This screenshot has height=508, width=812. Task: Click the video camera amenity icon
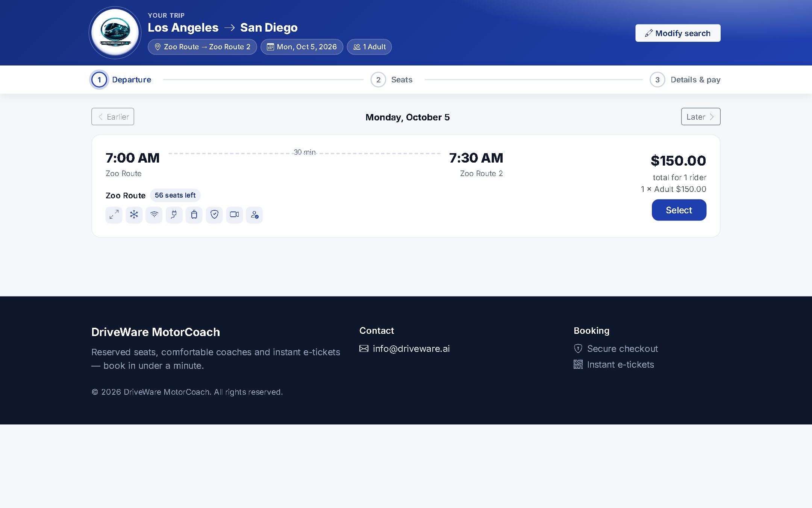tap(234, 215)
